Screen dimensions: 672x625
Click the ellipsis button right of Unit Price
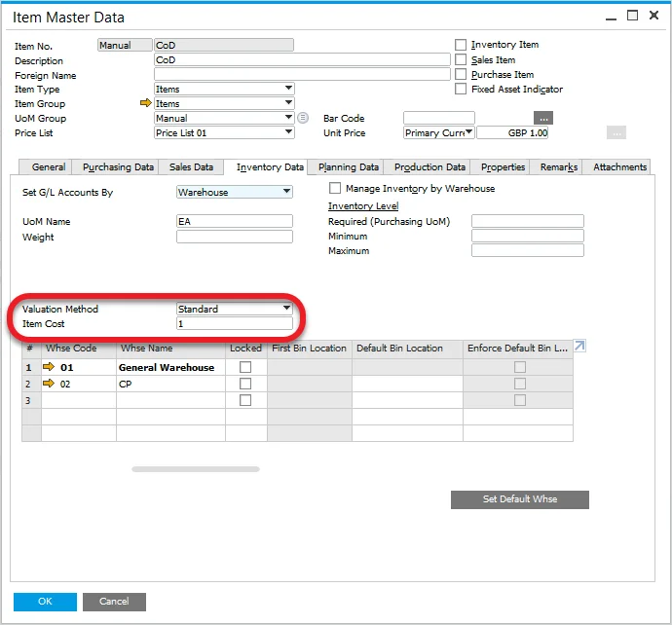coord(616,133)
